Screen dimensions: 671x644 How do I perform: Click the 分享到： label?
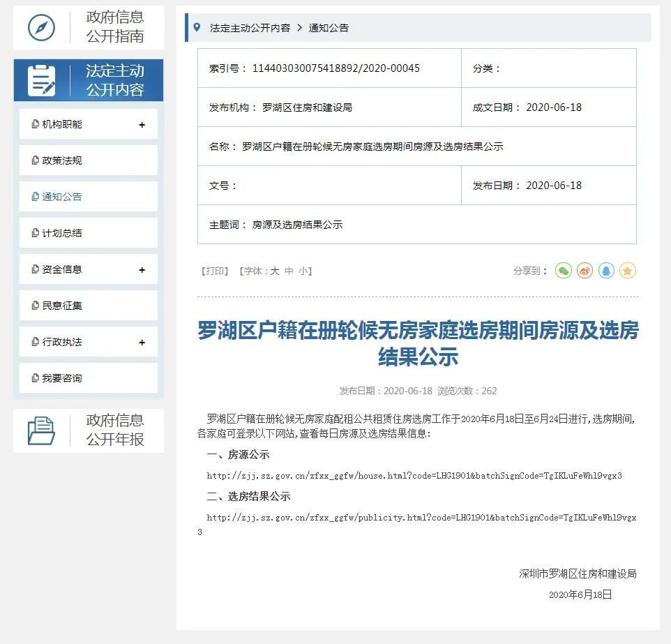coord(531,271)
